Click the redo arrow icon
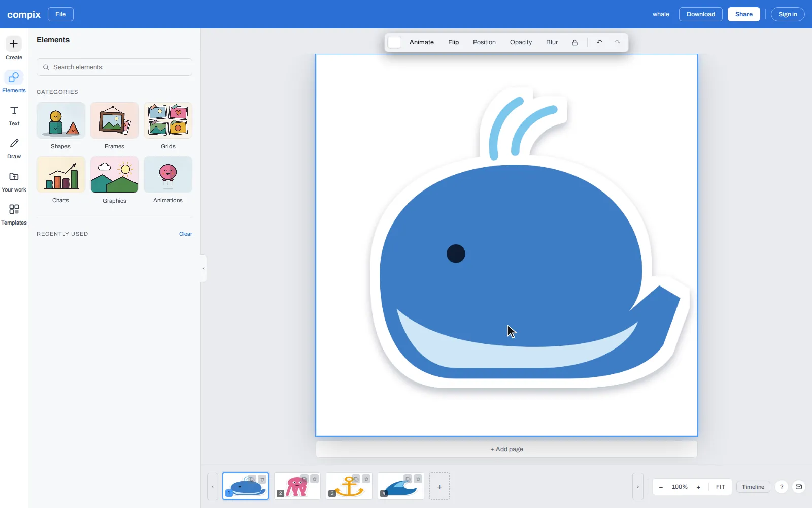The image size is (812, 508). [x=618, y=42]
